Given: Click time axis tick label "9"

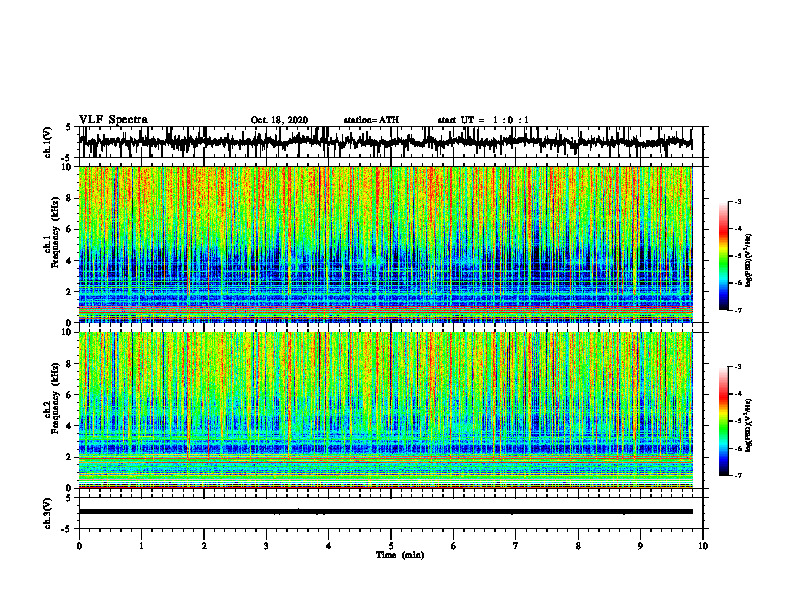Looking at the screenshot, I should point(640,546).
